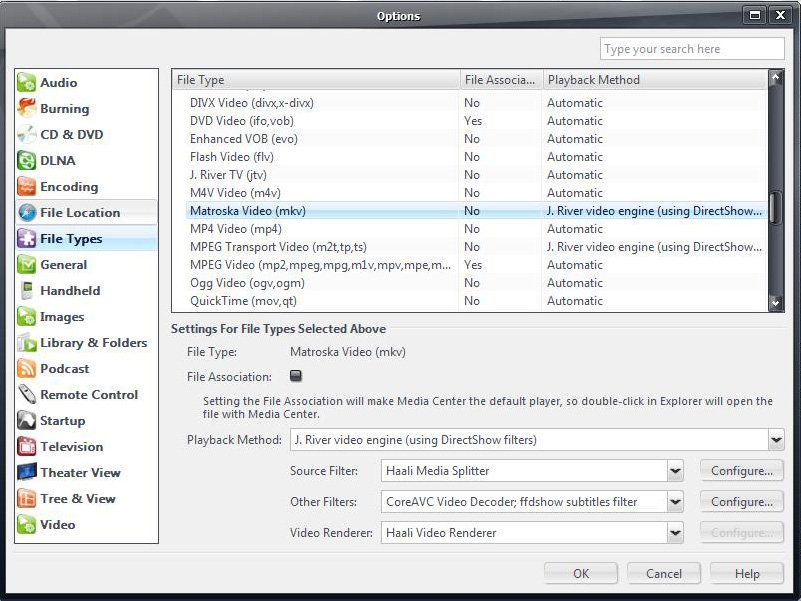Click the file list scroll up arrow
801x601 pixels.
point(776,78)
